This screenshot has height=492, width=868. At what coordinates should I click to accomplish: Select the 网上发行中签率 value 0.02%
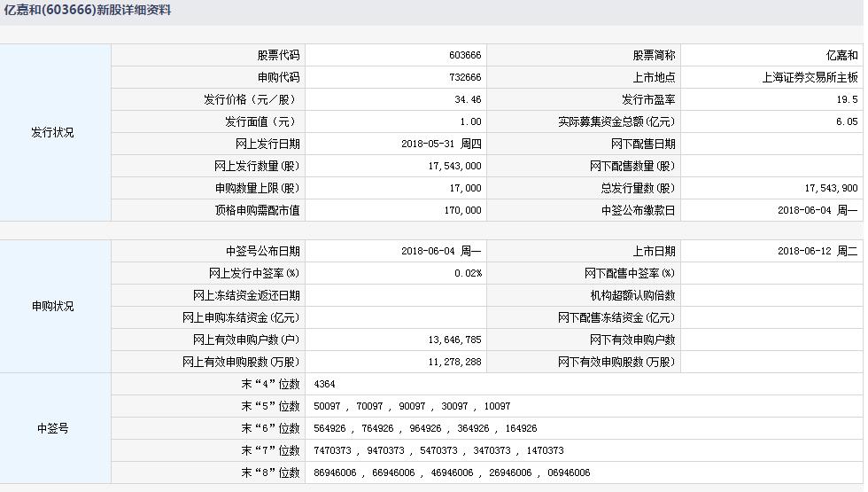pos(467,273)
